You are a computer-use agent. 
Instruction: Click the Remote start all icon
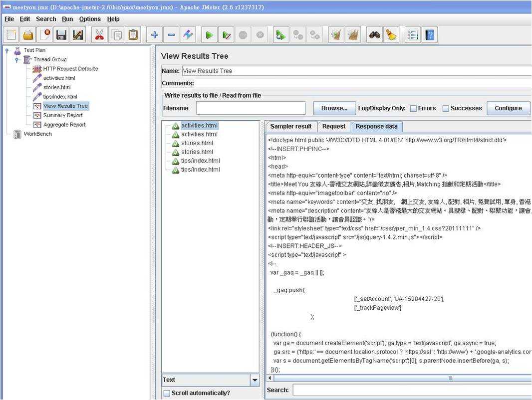click(x=281, y=35)
